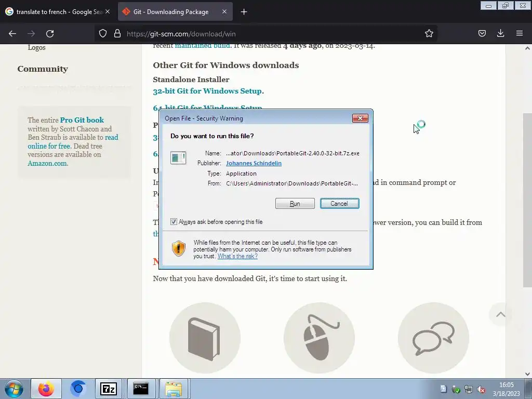Open the Firefox downloads panel
The height and width of the screenshot is (399, 532).
(x=500, y=33)
